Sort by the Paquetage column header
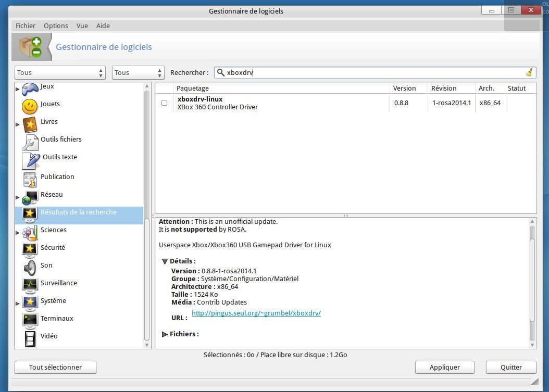 (281, 88)
